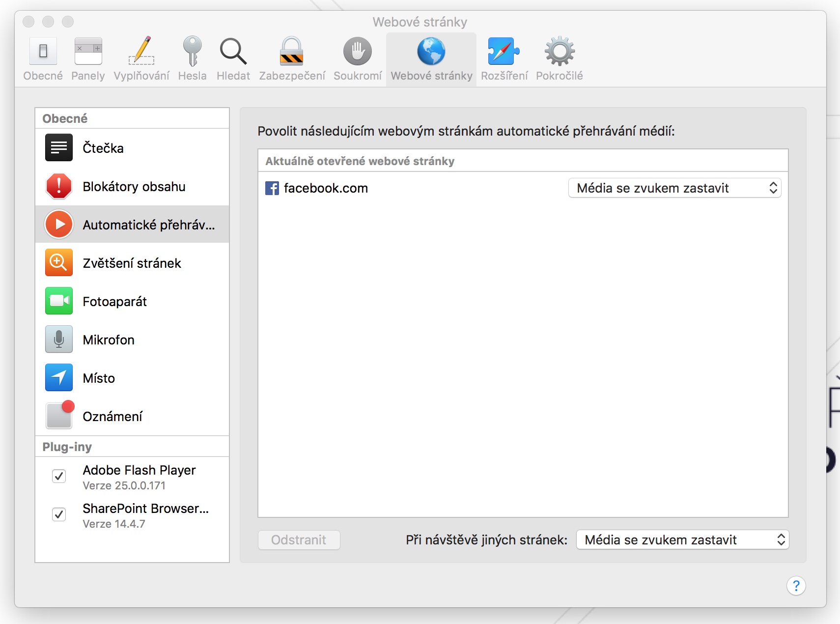The image size is (840, 624).
Task: Open the Hledat magnifier icon
Action: [233, 51]
